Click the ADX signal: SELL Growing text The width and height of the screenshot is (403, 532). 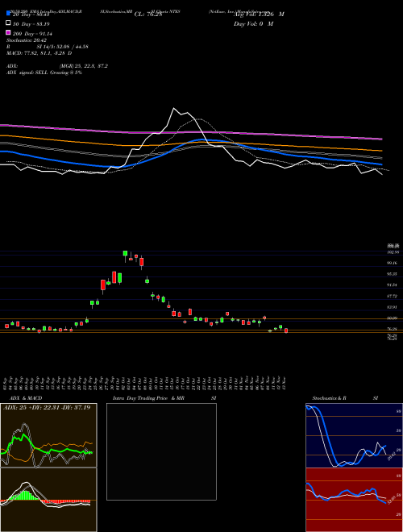click(x=44, y=73)
